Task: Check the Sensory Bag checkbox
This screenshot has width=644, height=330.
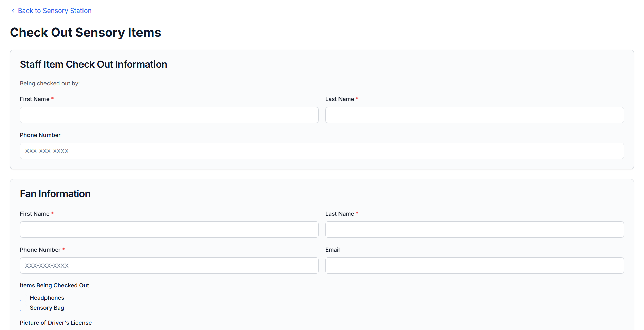Action: [23, 308]
